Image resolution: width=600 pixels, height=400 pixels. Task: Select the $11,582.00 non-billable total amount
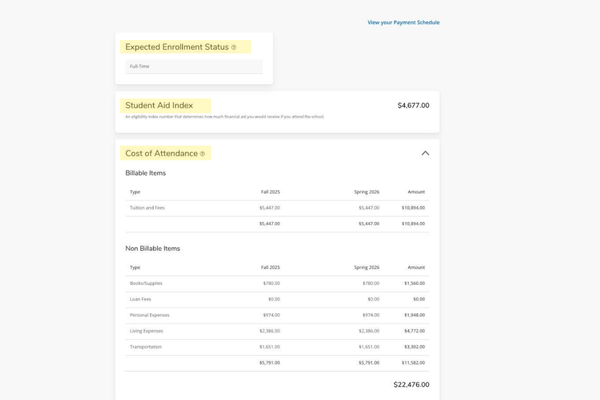pos(413,363)
